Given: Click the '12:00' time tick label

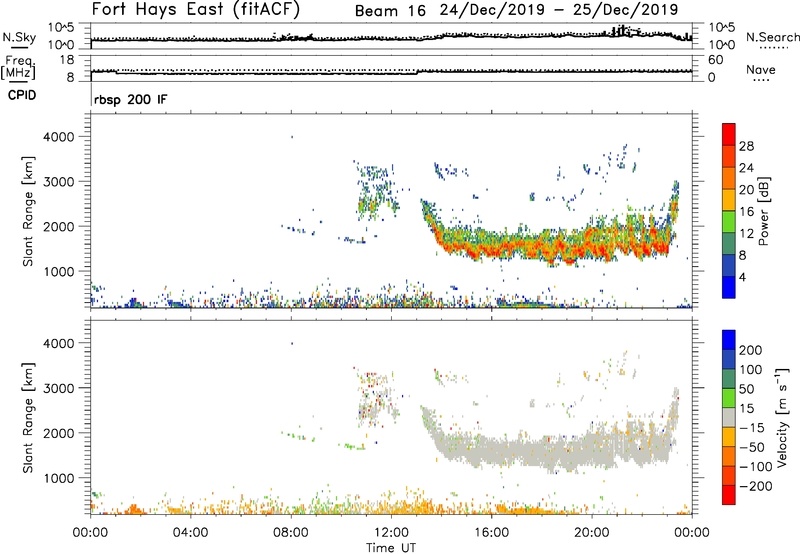Looking at the screenshot, I should [391, 533].
